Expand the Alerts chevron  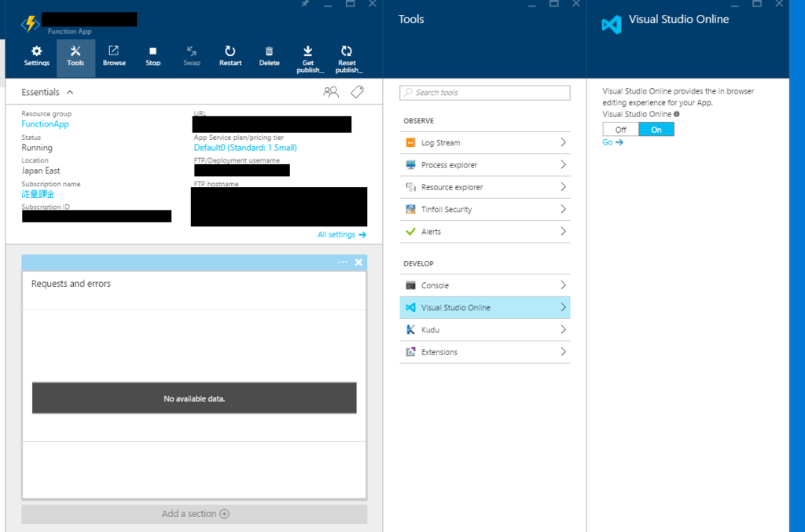pyautogui.click(x=563, y=231)
